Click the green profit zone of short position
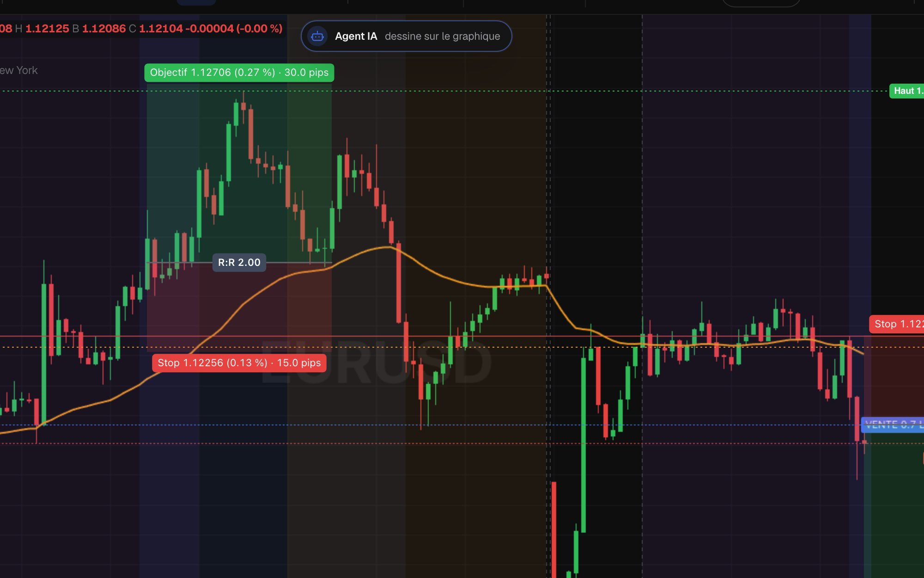 point(894,509)
